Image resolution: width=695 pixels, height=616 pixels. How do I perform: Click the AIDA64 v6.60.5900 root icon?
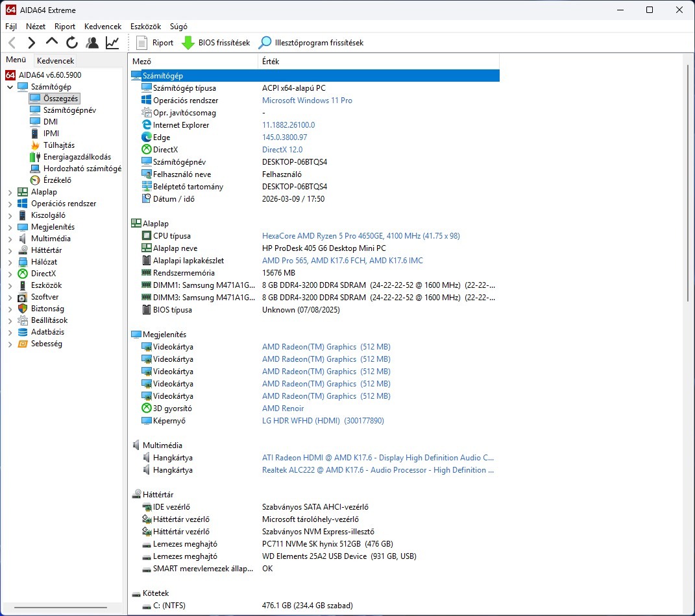[x=10, y=75]
